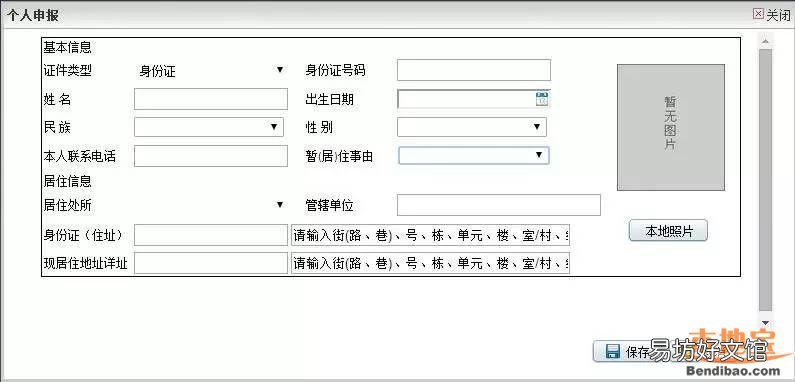The width and height of the screenshot is (795, 382).
Task: Click the 现居住地址详址 region field
Action: (211, 263)
